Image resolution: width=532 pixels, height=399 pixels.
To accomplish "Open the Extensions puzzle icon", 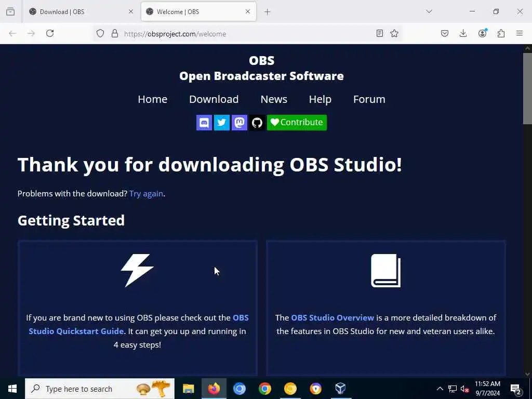I will pos(501,33).
